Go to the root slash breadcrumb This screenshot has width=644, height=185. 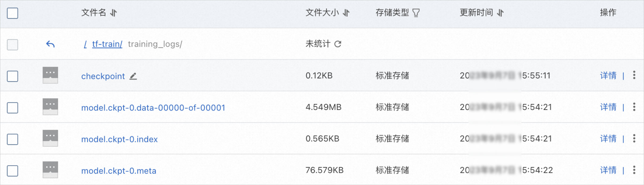point(85,44)
